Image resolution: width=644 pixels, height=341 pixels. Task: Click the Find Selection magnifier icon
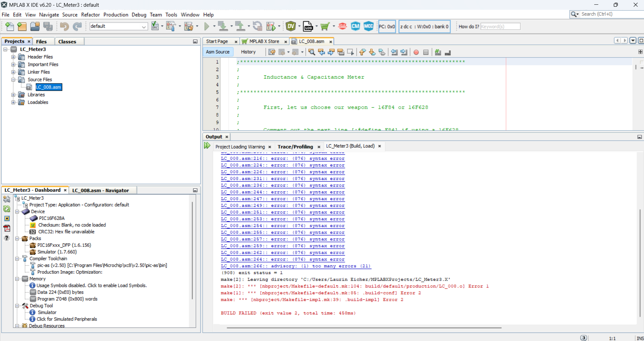point(312,52)
